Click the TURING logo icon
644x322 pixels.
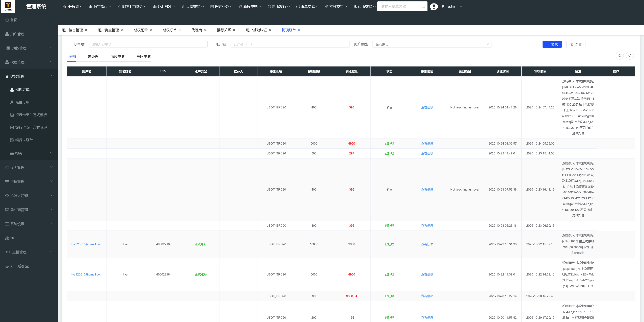pyautogui.click(x=8, y=6)
